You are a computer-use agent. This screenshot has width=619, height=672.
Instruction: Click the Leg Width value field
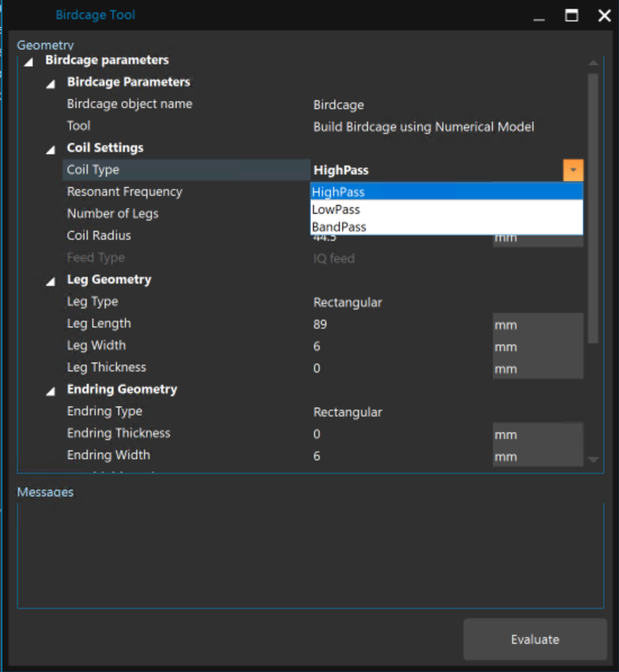click(394, 346)
